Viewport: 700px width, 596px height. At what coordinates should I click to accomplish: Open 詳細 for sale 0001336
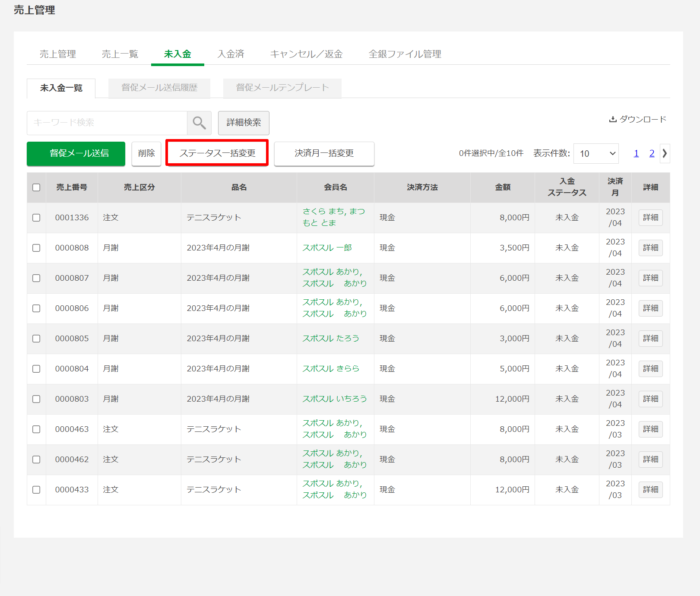(651, 218)
